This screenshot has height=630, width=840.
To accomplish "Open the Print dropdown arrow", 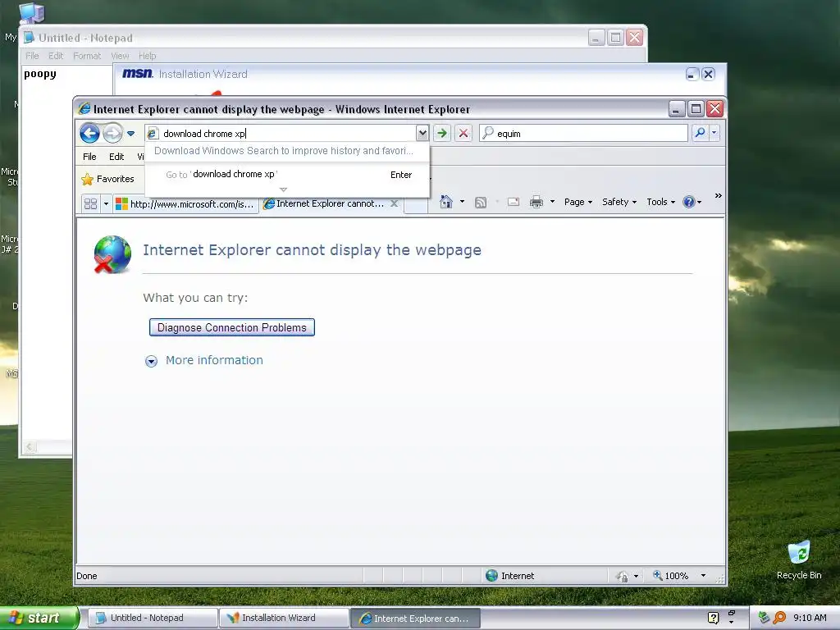I will (x=552, y=202).
